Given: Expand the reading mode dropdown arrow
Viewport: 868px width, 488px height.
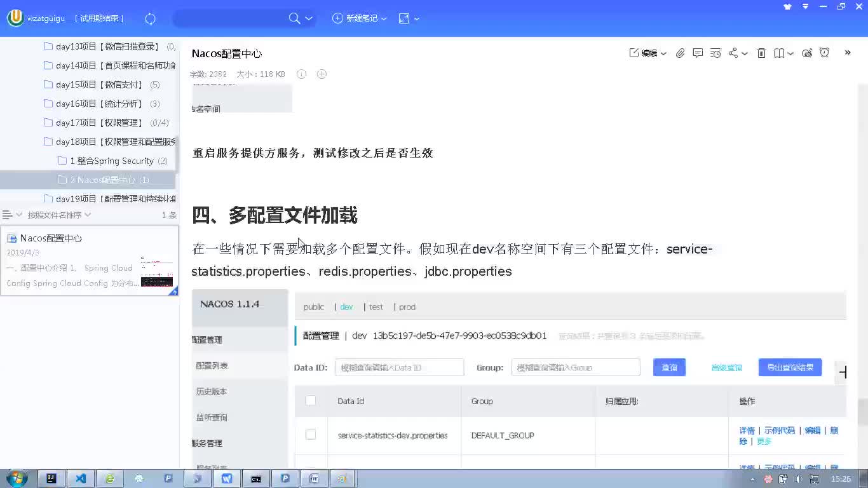Looking at the screenshot, I should [790, 54].
